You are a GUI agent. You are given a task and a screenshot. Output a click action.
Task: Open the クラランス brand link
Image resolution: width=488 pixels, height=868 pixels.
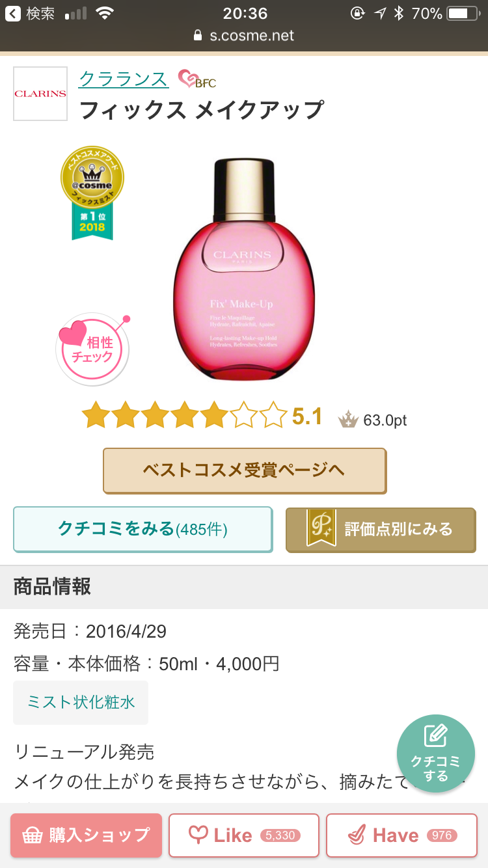coord(124,79)
